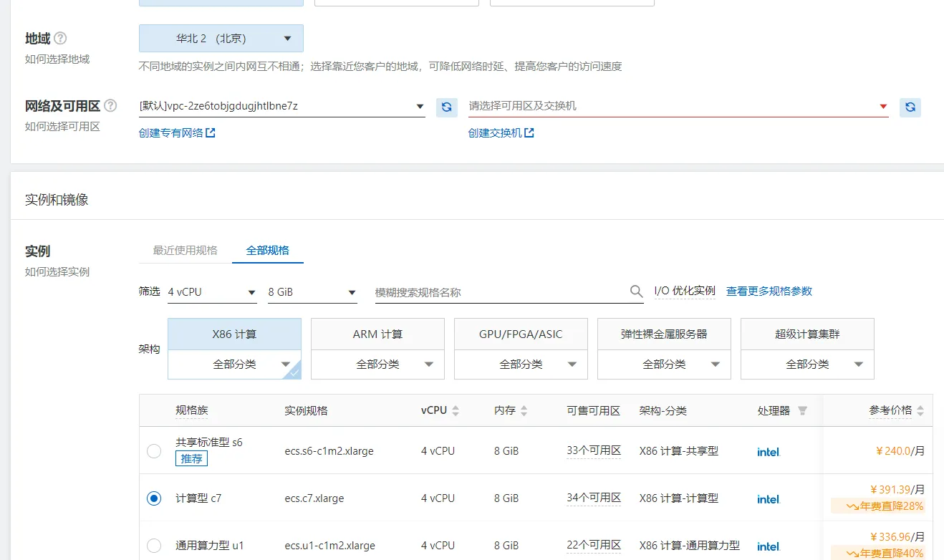This screenshot has height=560, width=944.
Task: Open 创建交换机 link
Action: click(x=501, y=133)
